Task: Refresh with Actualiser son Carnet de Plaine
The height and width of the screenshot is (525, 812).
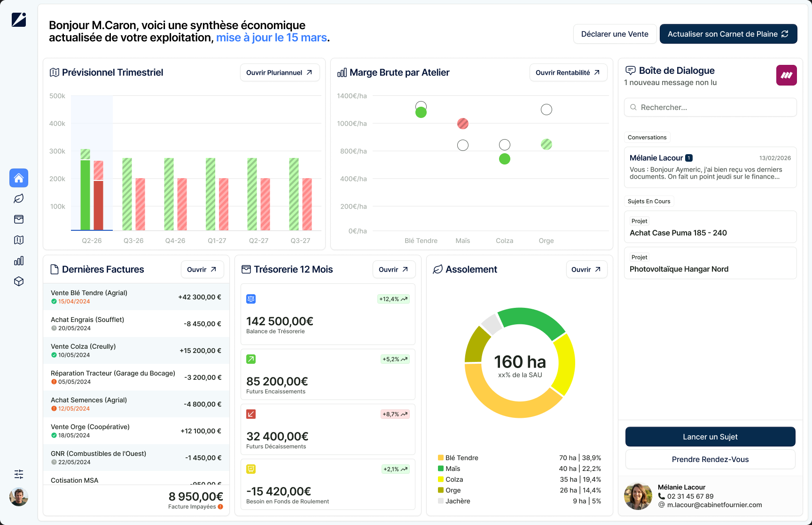Action: point(728,34)
